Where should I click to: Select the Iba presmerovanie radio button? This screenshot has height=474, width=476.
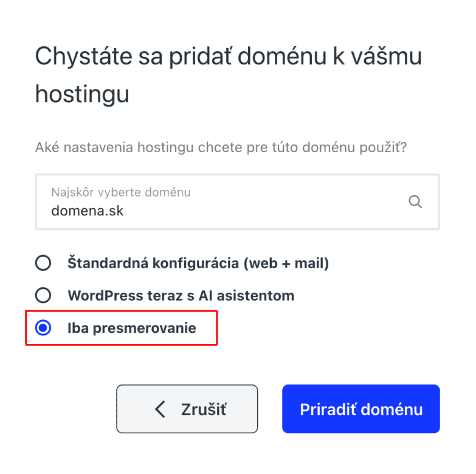click(x=43, y=329)
